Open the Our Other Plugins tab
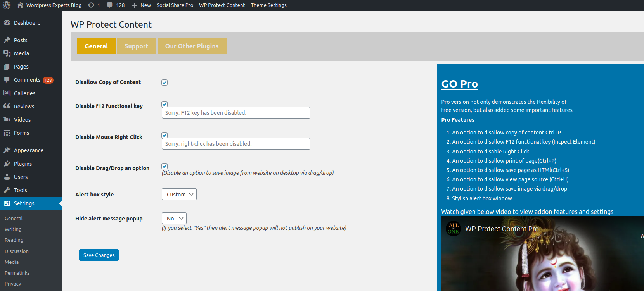 [192, 46]
